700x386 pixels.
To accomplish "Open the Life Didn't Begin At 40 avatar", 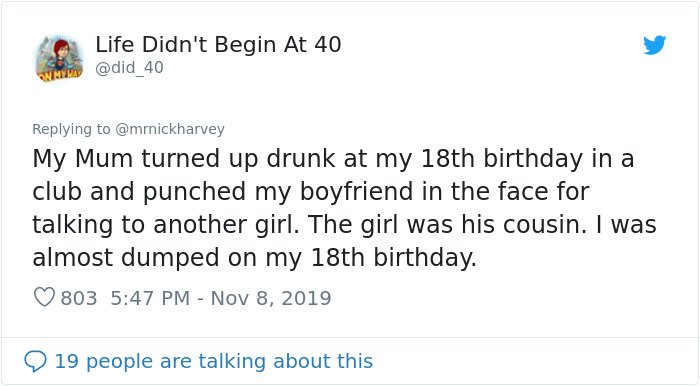I will tap(59, 58).
